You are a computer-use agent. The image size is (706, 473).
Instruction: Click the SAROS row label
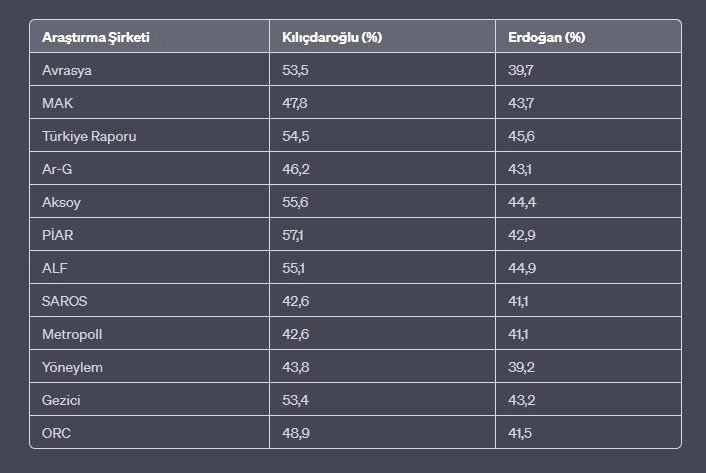[149, 301]
